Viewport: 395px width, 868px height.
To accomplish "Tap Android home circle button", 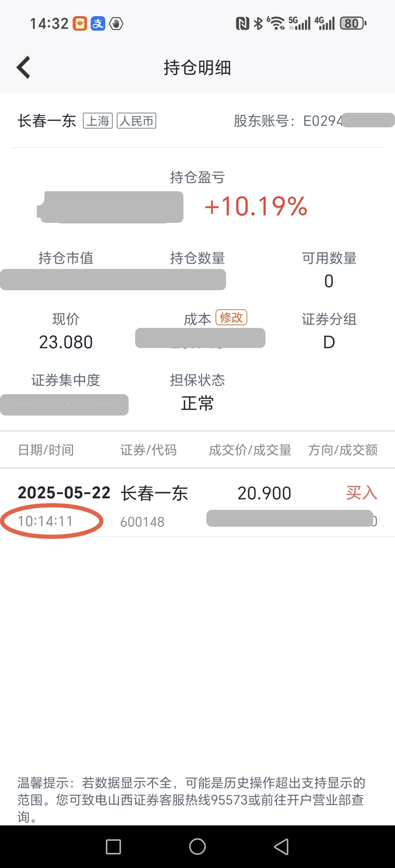I will click(197, 846).
